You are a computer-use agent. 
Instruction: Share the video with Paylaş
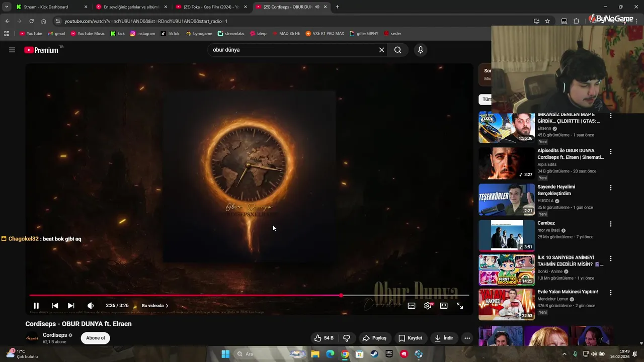pos(374,338)
